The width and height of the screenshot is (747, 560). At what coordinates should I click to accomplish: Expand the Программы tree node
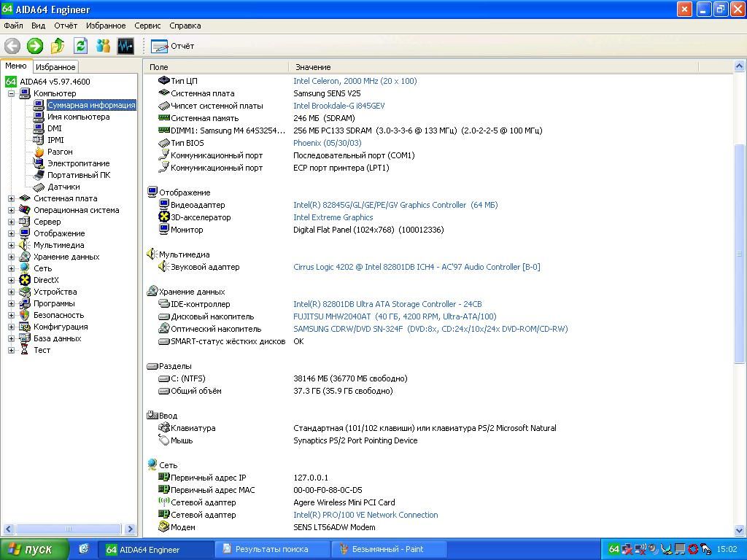[x=11, y=303]
